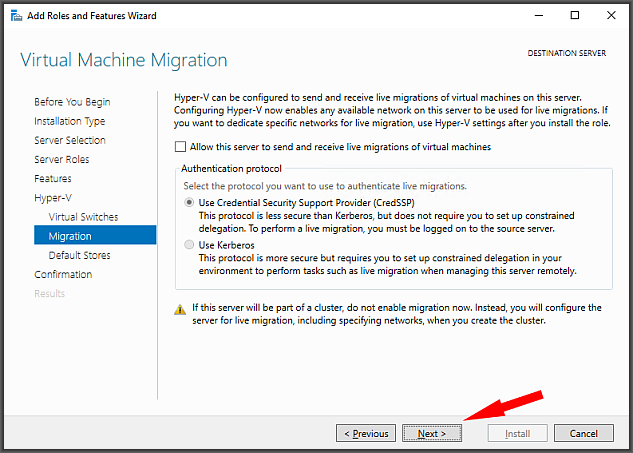The image size is (633, 453).
Task: Cancel the wizard
Action: pyautogui.click(x=584, y=433)
